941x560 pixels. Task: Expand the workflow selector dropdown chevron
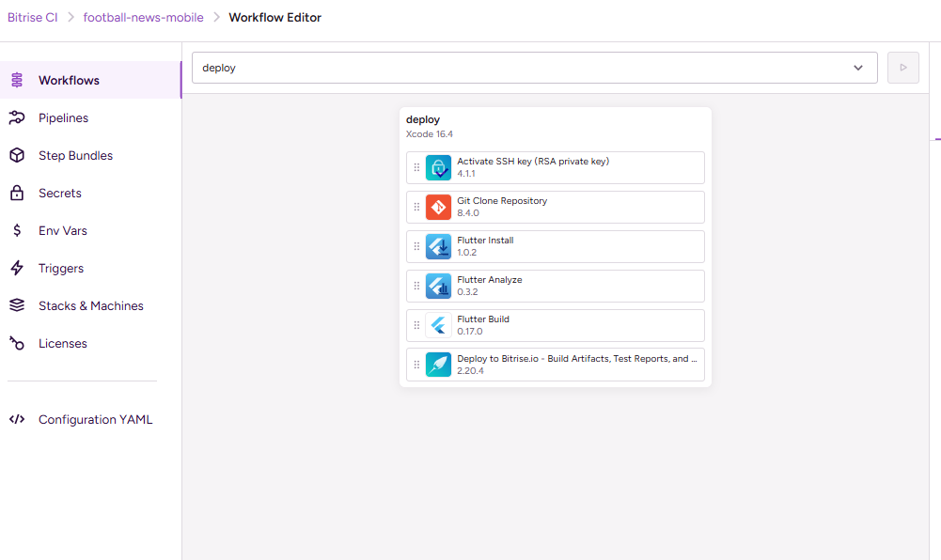[x=857, y=68]
